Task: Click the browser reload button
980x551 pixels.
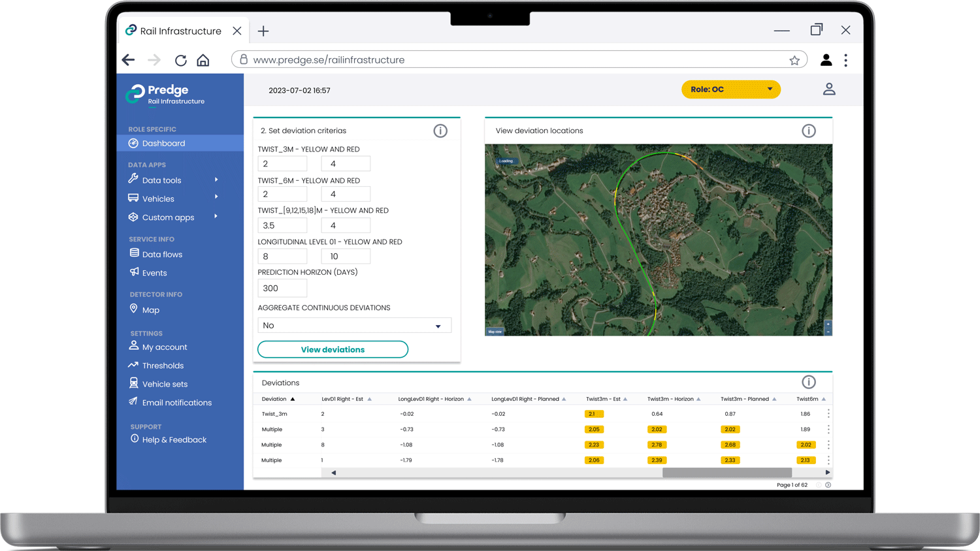Action: (180, 60)
